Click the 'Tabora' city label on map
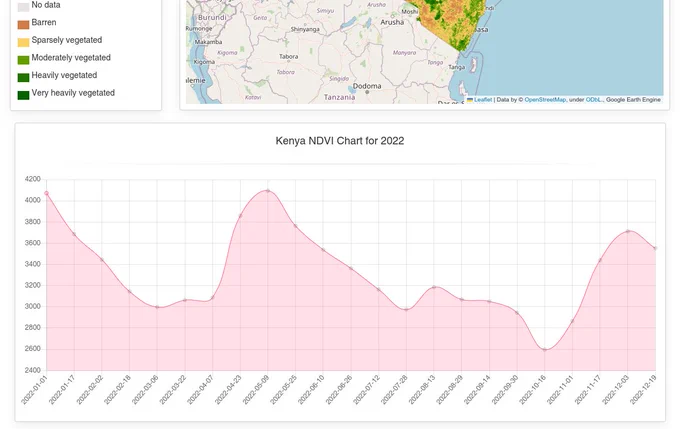 (x=288, y=57)
